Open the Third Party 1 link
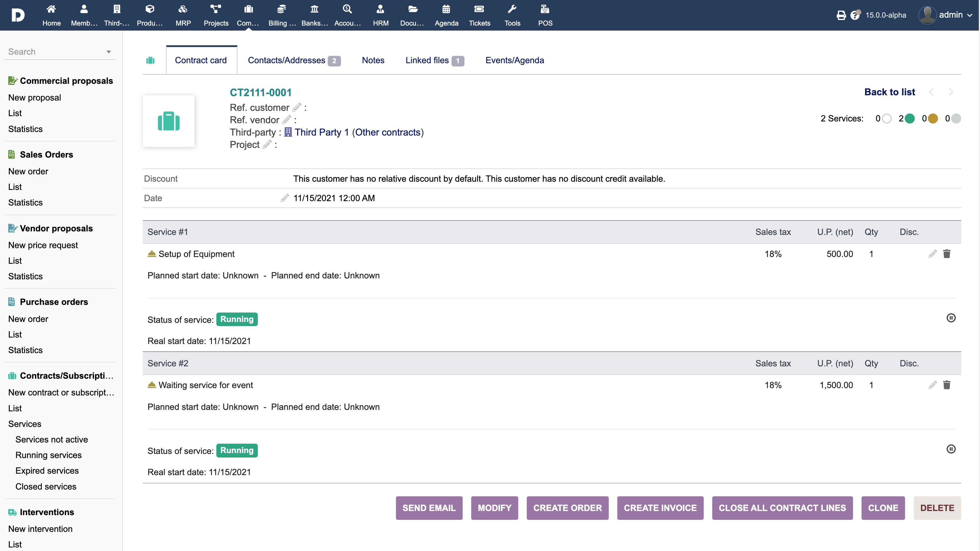The height and width of the screenshot is (551, 980). pyautogui.click(x=322, y=132)
